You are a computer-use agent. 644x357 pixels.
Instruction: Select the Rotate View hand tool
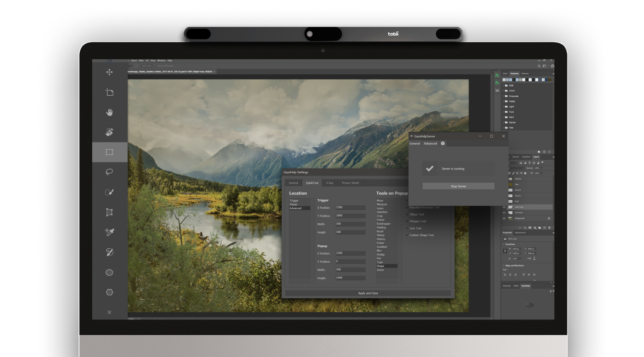click(110, 132)
